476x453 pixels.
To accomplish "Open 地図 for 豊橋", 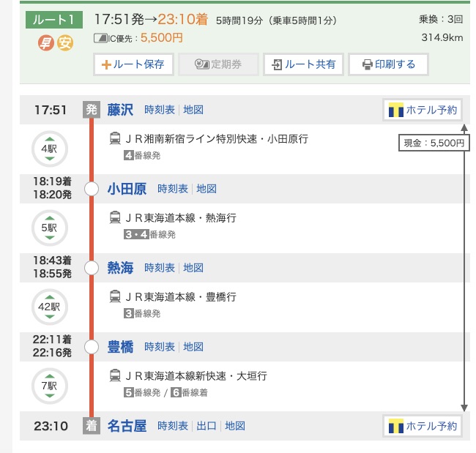I will [193, 347].
